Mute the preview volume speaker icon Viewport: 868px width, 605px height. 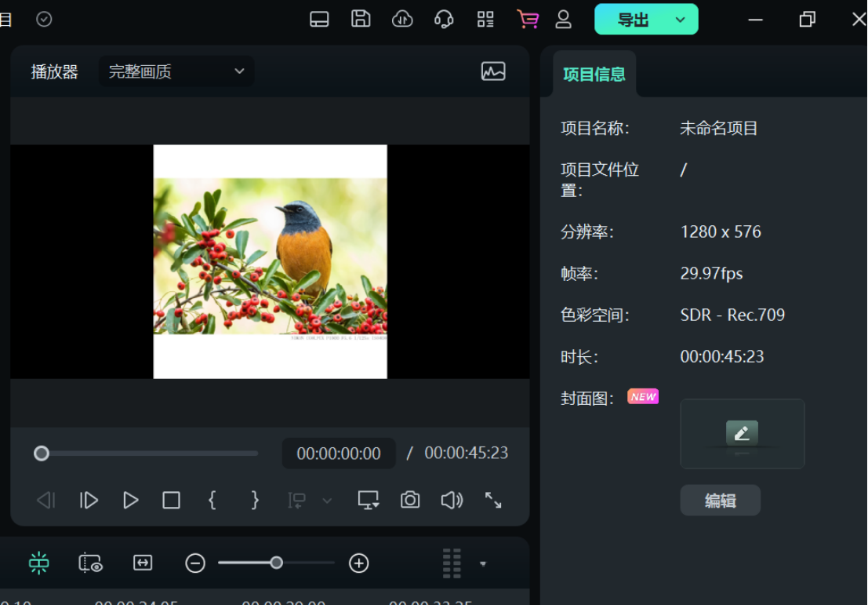pos(452,500)
